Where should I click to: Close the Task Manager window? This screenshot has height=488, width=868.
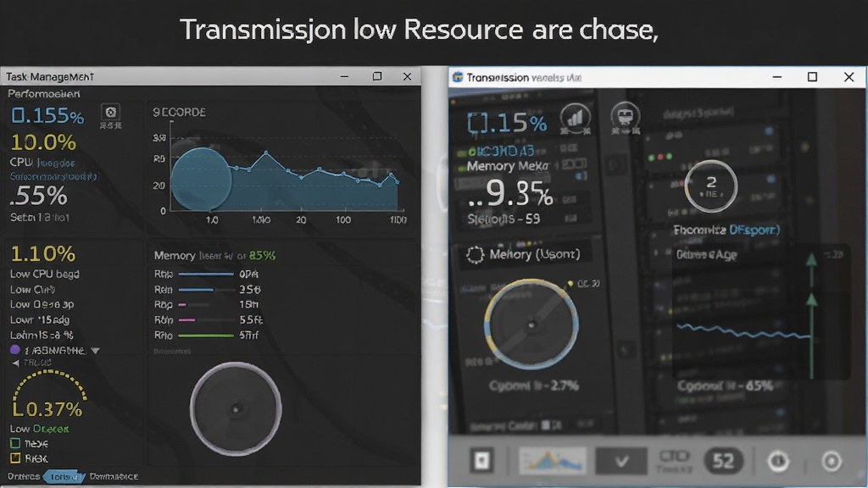click(x=407, y=76)
